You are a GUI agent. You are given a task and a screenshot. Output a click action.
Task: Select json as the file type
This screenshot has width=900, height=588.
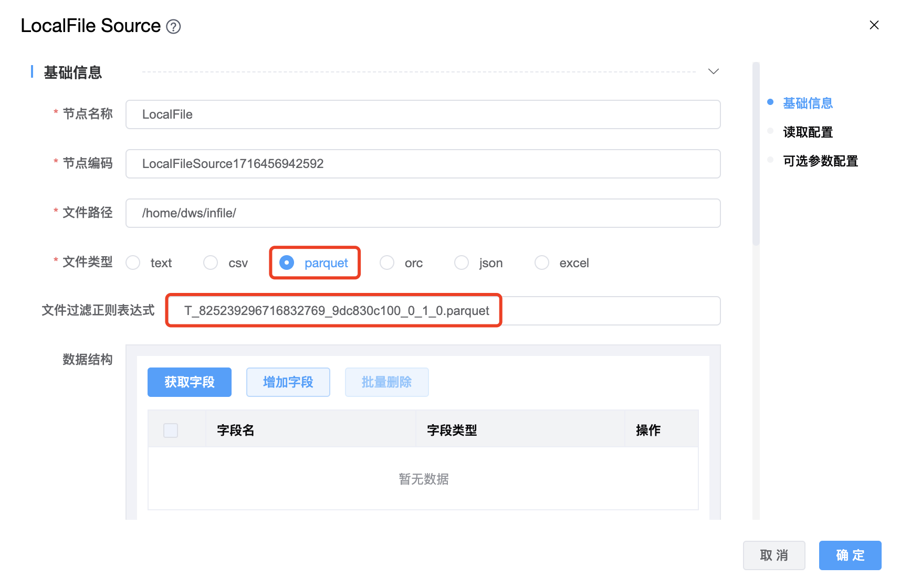pos(462,262)
